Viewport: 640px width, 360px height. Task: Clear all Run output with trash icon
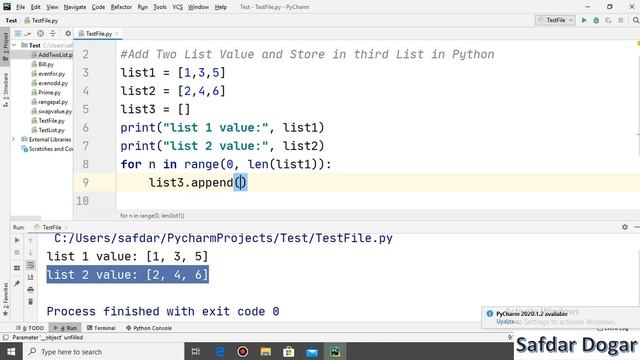[31, 302]
